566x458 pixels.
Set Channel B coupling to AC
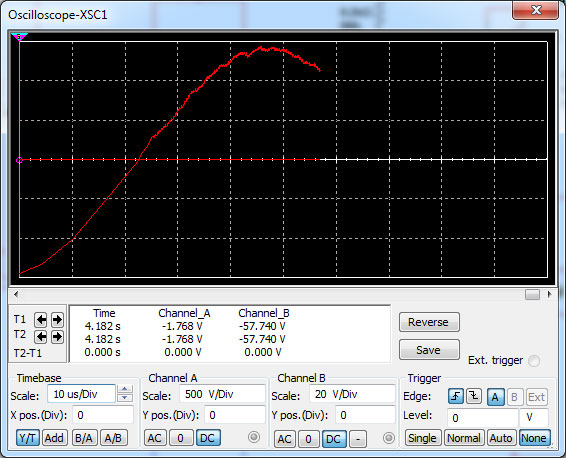click(x=284, y=439)
